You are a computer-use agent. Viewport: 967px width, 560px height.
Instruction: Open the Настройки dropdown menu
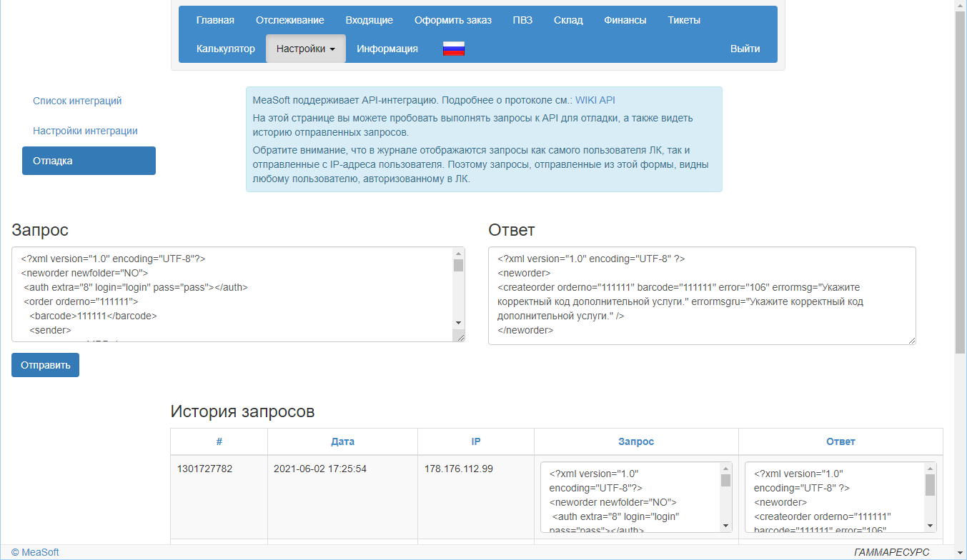[306, 49]
